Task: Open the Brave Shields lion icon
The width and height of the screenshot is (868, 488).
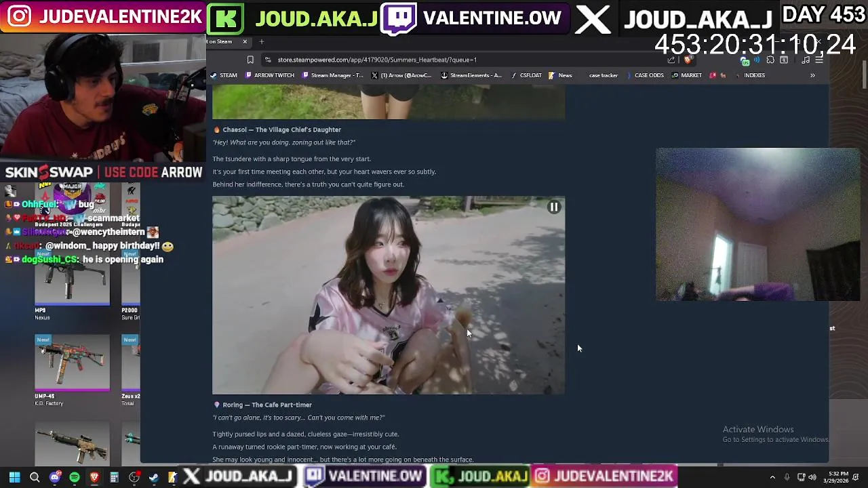Action: (x=688, y=60)
